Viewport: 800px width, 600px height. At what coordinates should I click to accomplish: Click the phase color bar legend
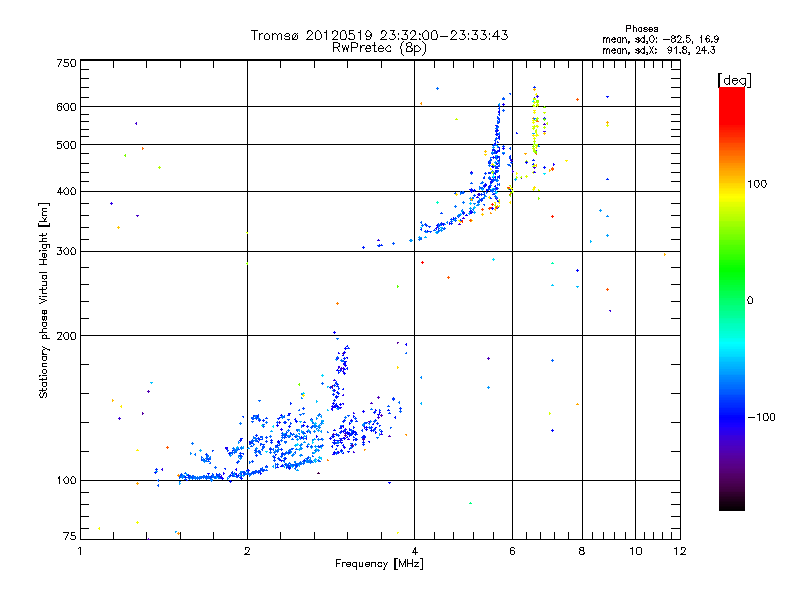pos(732,299)
